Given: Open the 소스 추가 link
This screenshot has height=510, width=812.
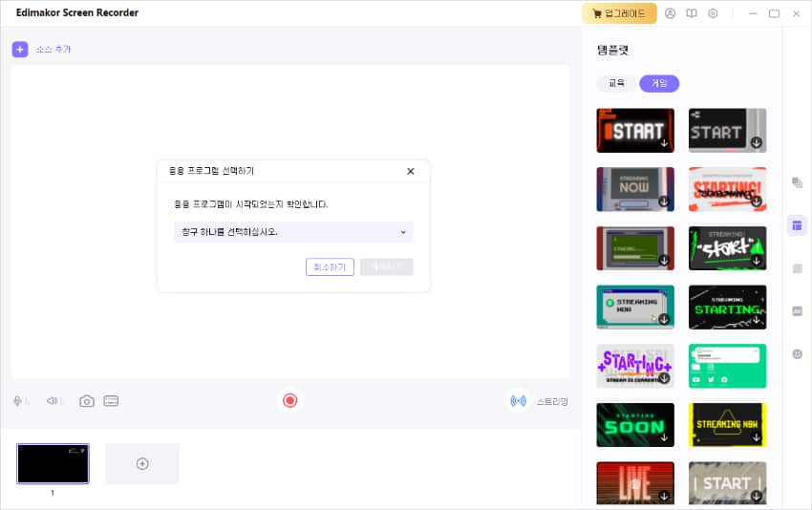Looking at the screenshot, I should coord(53,50).
